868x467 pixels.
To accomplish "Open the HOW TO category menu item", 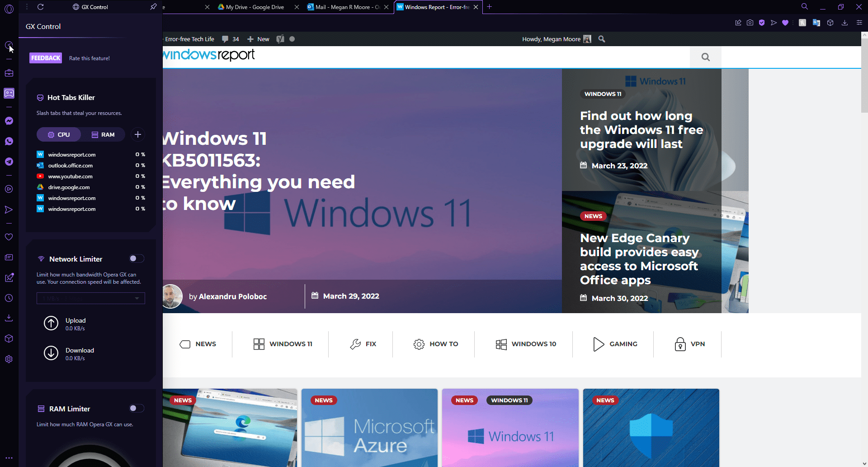I will point(436,344).
